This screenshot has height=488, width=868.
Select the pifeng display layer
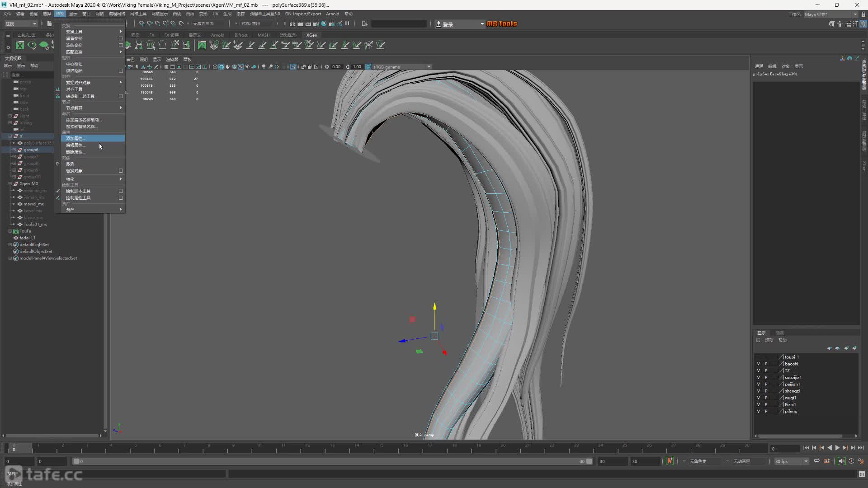click(791, 412)
